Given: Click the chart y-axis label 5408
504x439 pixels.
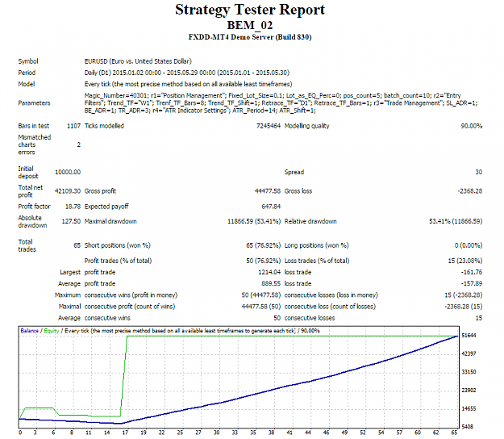Looking at the screenshot, I should 468,426.
